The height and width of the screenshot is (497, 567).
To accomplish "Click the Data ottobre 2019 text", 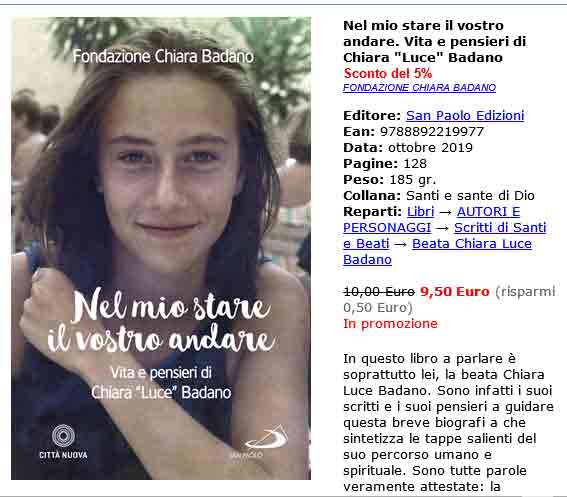I will click(x=408, y=148).
